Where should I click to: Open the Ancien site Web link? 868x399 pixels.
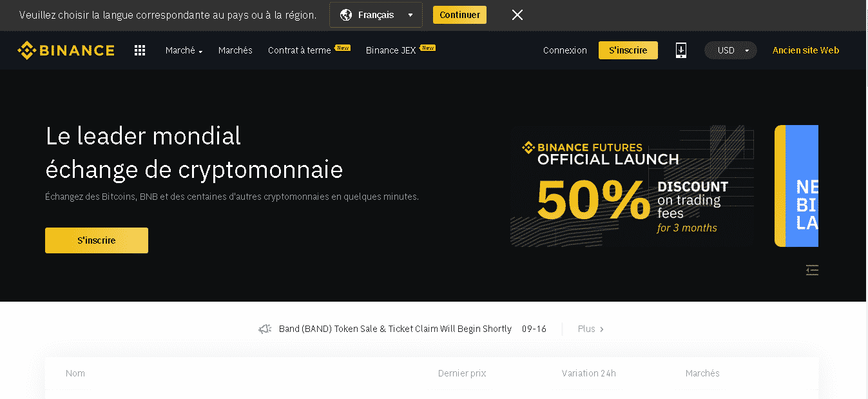coord(805,50)
